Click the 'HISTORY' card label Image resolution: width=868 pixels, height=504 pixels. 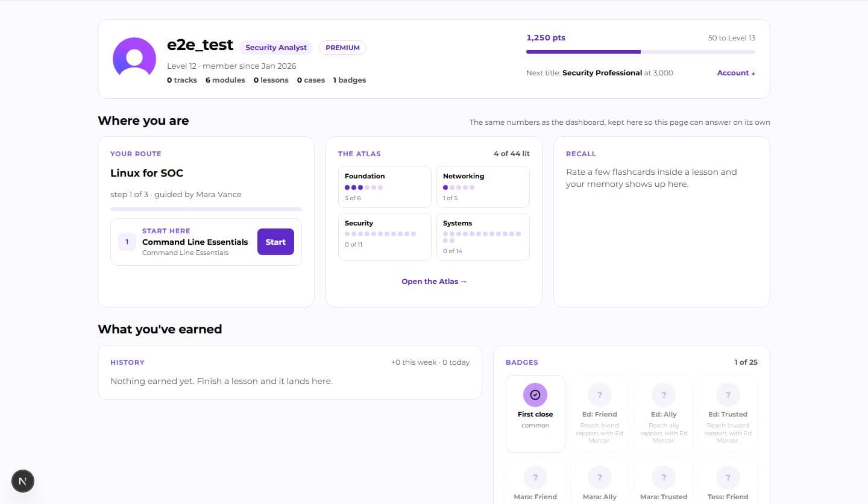[x=127, y=362]
